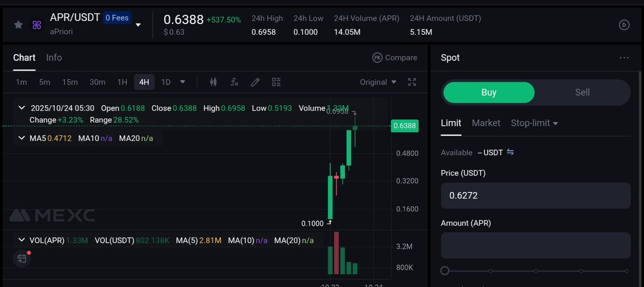
Task: Select the Buy toggle
Action: [488, 92]
